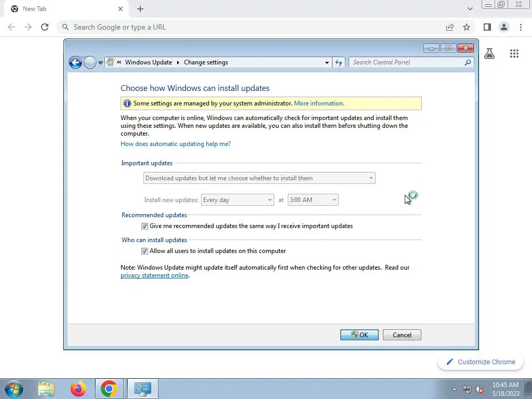Switch to Control Panel taskbar button
The width and height of the screenshot is (532, 399).
(x=143, y=389)
